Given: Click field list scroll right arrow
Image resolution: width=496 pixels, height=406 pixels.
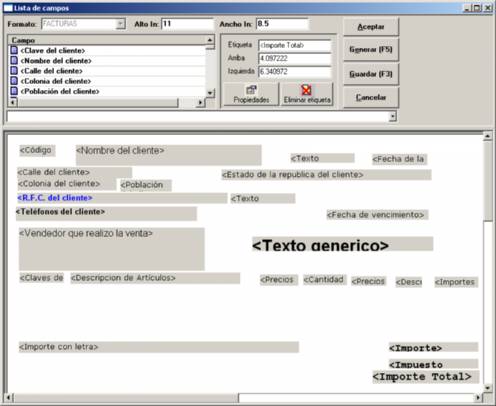Looking at the screenshot, I should 200,102.
